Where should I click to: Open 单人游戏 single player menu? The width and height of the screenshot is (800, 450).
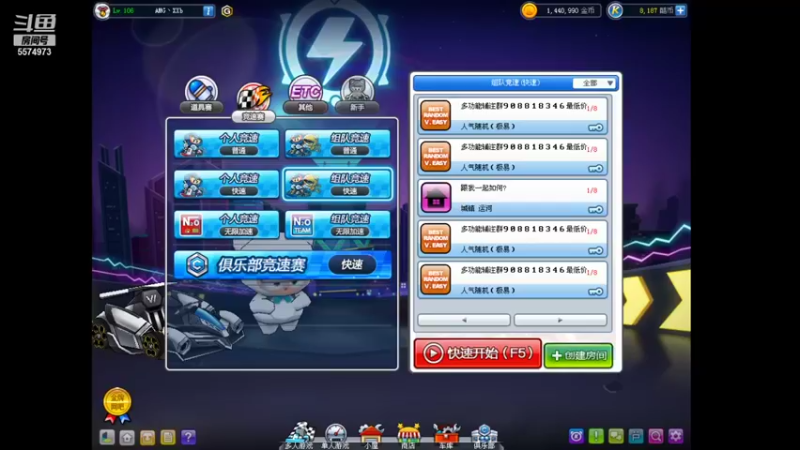[336, 436]
